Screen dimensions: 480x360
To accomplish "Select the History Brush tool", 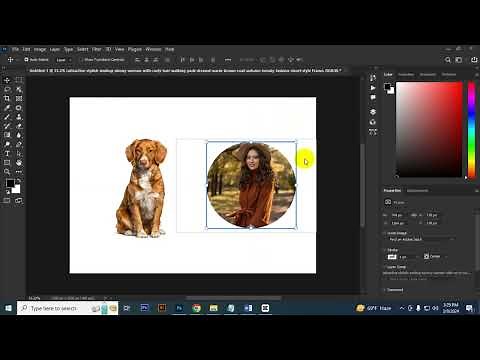I will tap(7, 126).
